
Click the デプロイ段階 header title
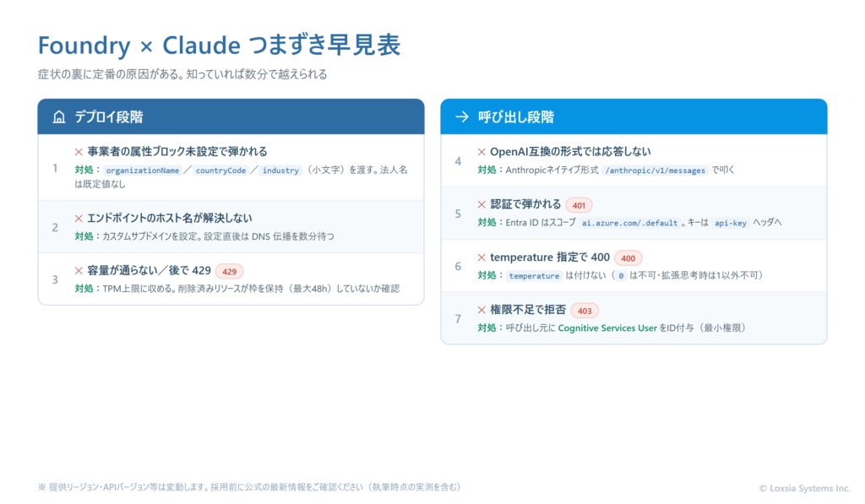[109, 117]
